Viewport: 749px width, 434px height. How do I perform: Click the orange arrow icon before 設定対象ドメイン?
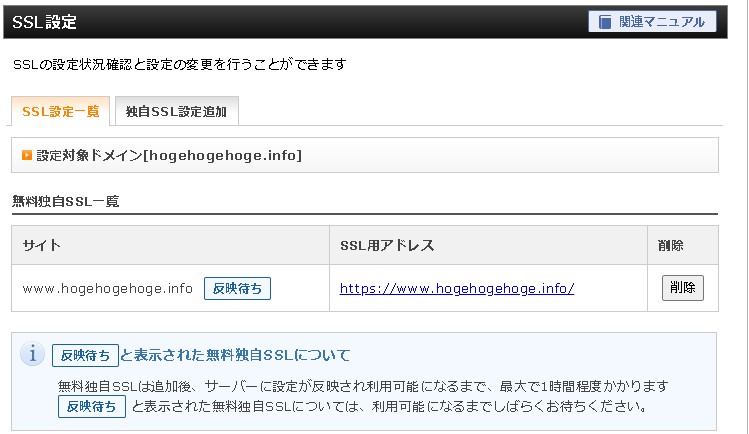(x=27, y=156)
